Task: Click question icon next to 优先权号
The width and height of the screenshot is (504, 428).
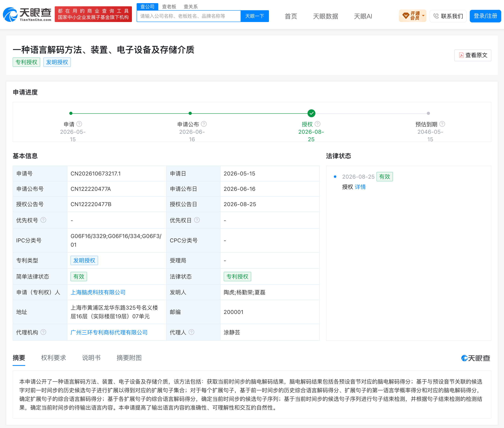Action: point(43,220)
